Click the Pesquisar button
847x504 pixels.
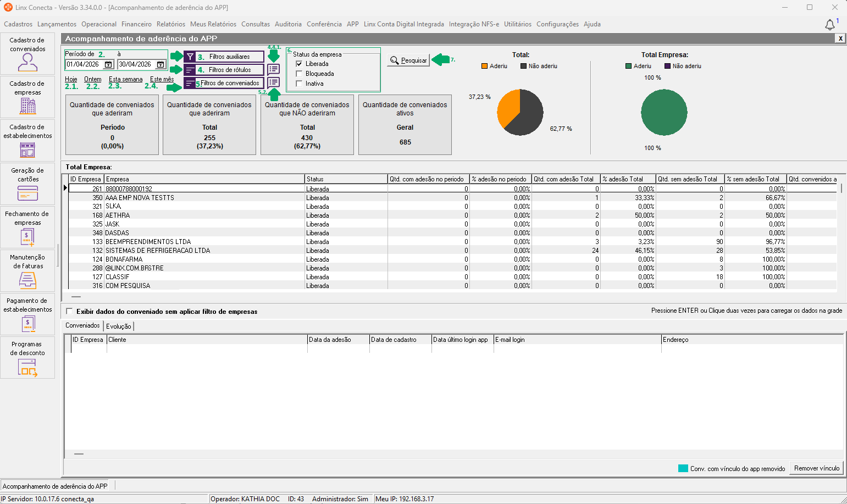pyautogui.click(x=408, y=60)
